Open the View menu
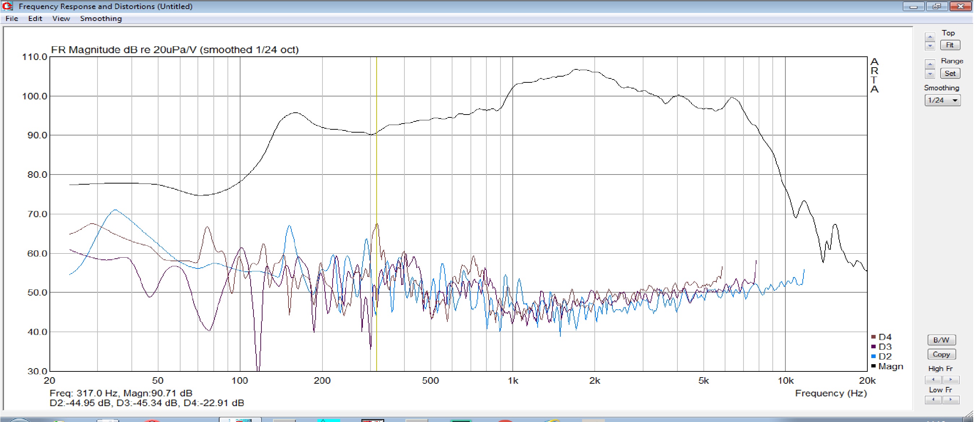The height and width of the screenshot is (422, 980). (61, 19)
